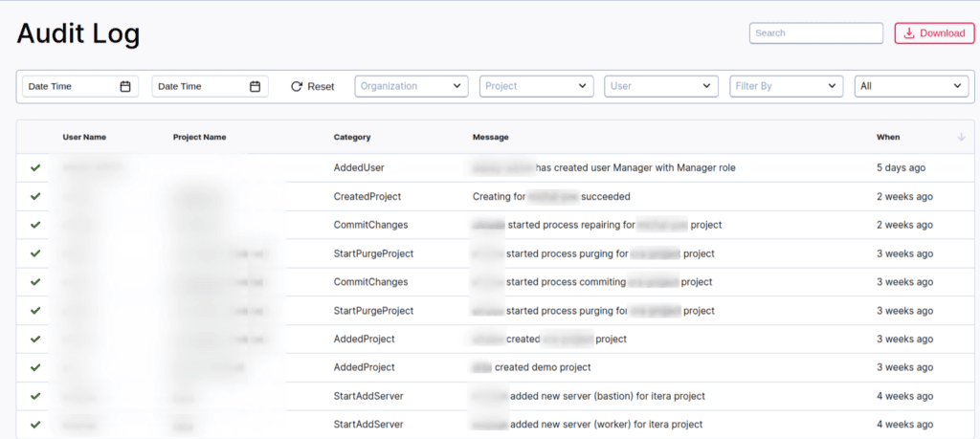Viewport: 980px width, 439px height.
Task: Click into the Search field
Action: (815, 33)
